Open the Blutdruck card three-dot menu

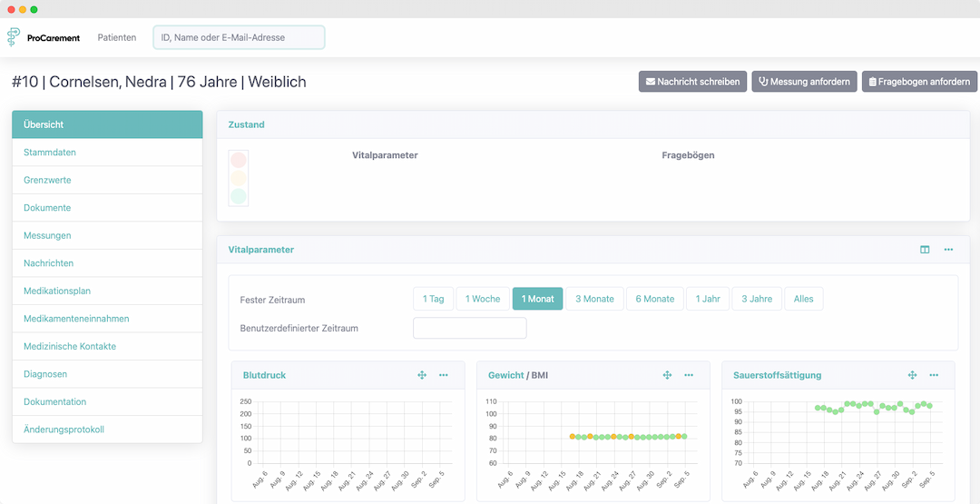click(x=444, y=375)
